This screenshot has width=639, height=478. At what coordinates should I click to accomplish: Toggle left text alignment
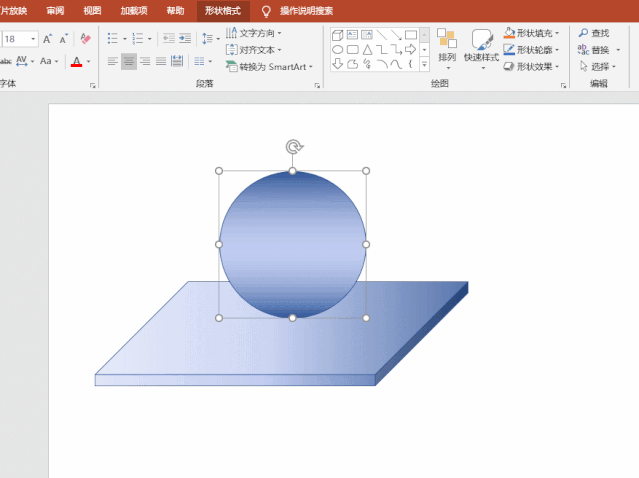[112, 62]
